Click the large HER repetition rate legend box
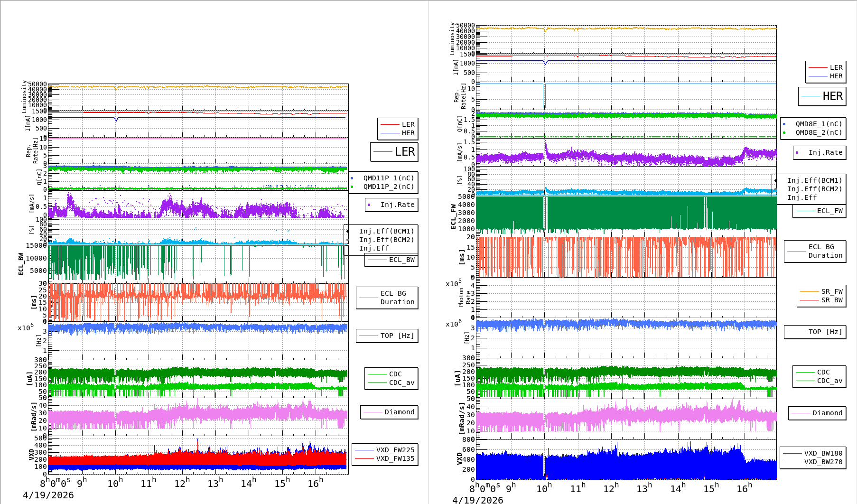This screenshot has height=504, width=857. pyautogui.click(x=822, y=96)
